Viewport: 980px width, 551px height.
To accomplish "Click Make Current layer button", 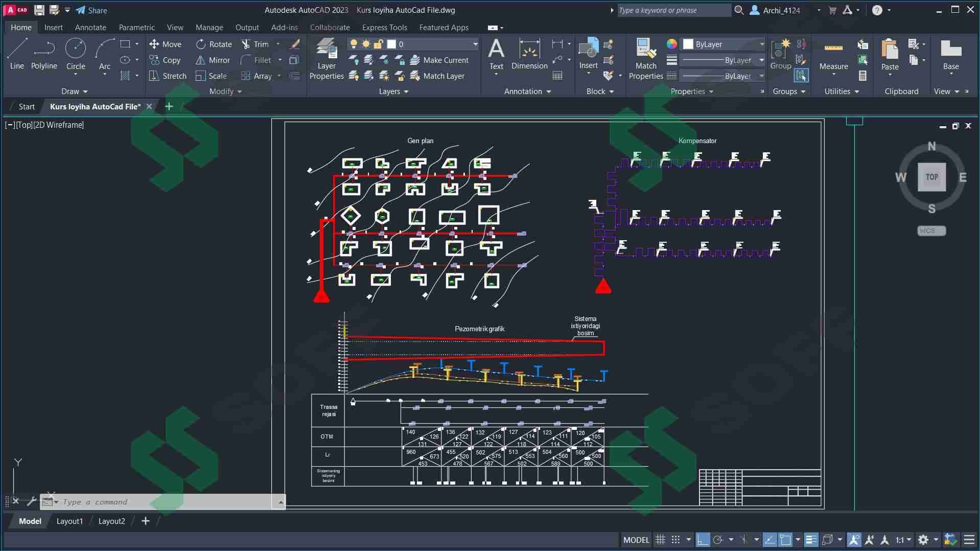I will pos(439,60).
